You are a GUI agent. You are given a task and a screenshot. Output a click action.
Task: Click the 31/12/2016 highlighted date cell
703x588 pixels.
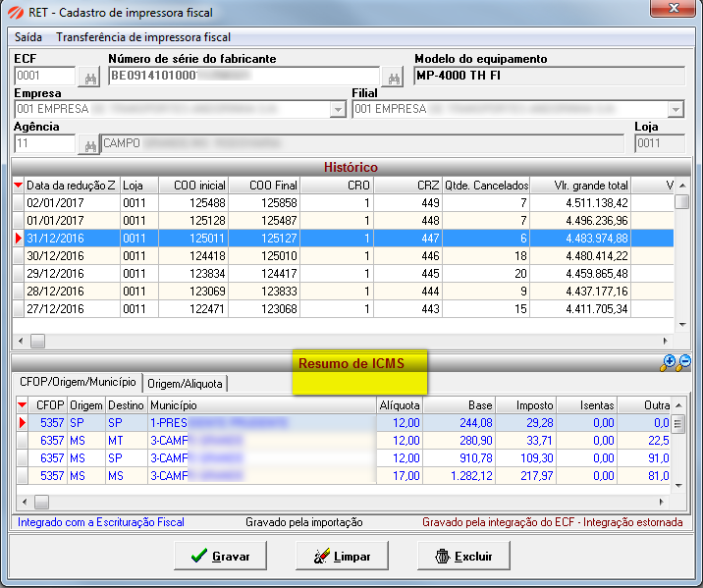[x=72, y=238]
